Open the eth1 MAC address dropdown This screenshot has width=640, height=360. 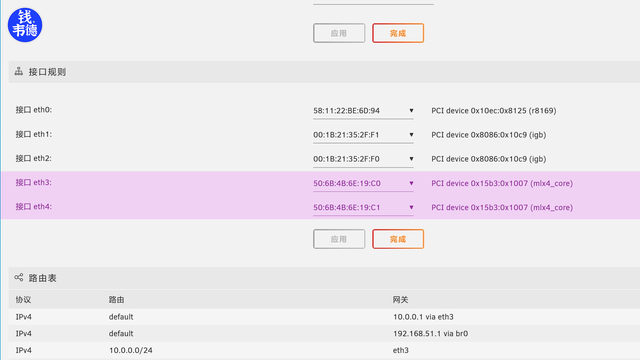[x=363, y=135]
